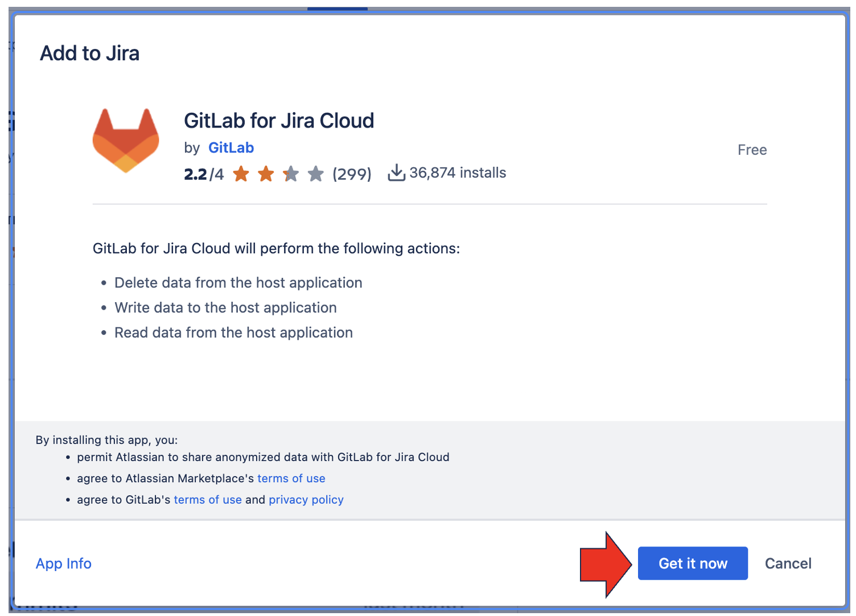
Task: Open GitLab's terms of use link
Action: click(x=208, y=499)
